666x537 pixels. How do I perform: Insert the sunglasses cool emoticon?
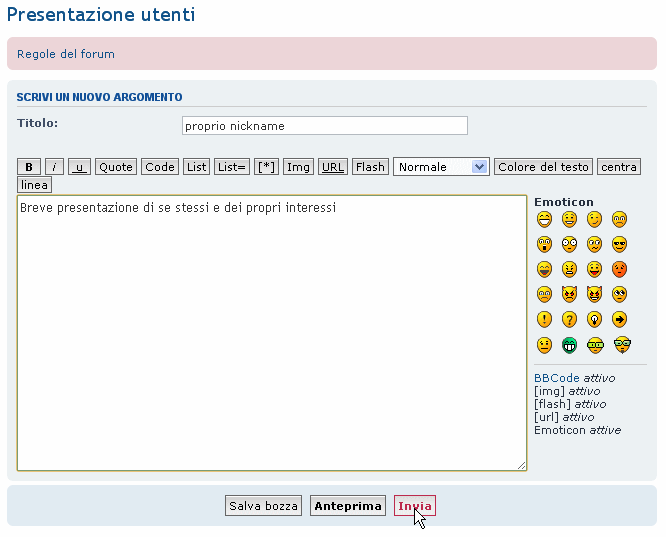(620, 244)
